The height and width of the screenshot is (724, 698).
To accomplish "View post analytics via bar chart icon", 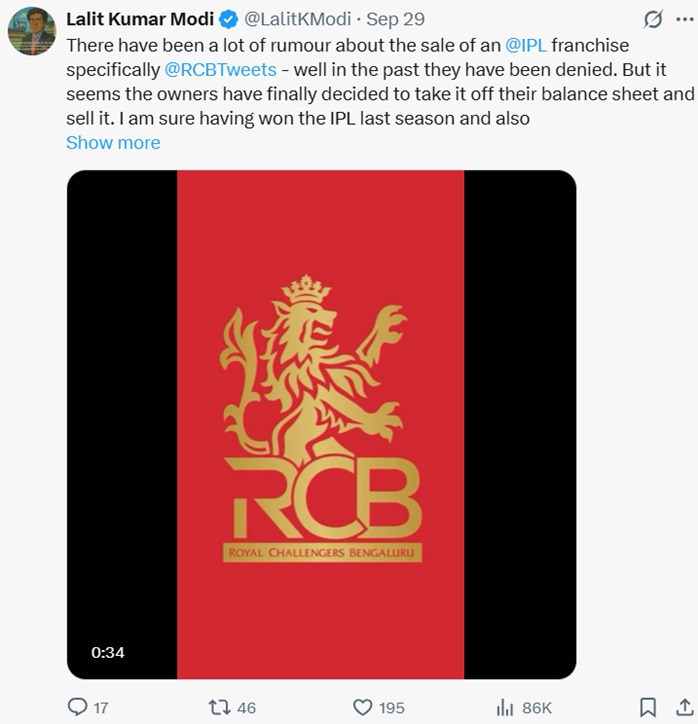I will [505, 707].
